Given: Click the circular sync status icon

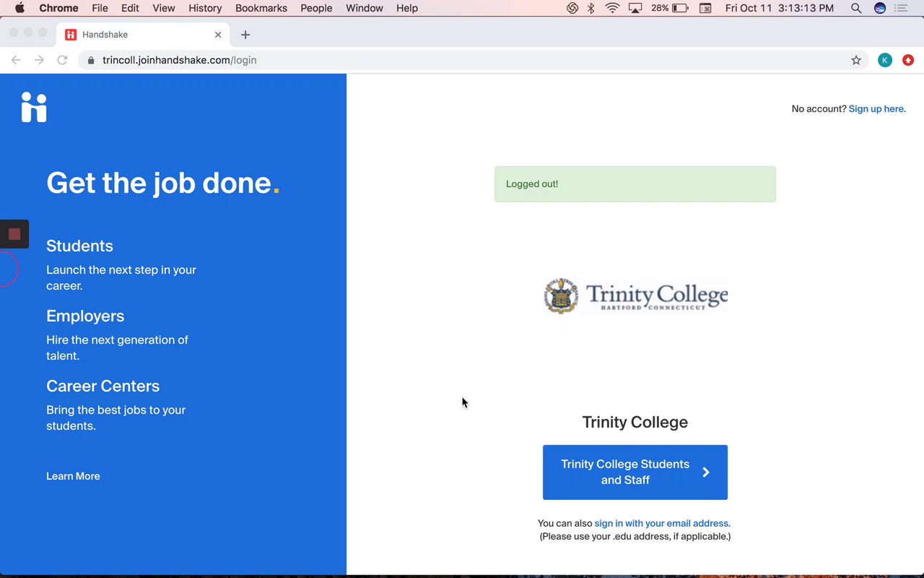Looking at the screenshot, I should point(572,8).
